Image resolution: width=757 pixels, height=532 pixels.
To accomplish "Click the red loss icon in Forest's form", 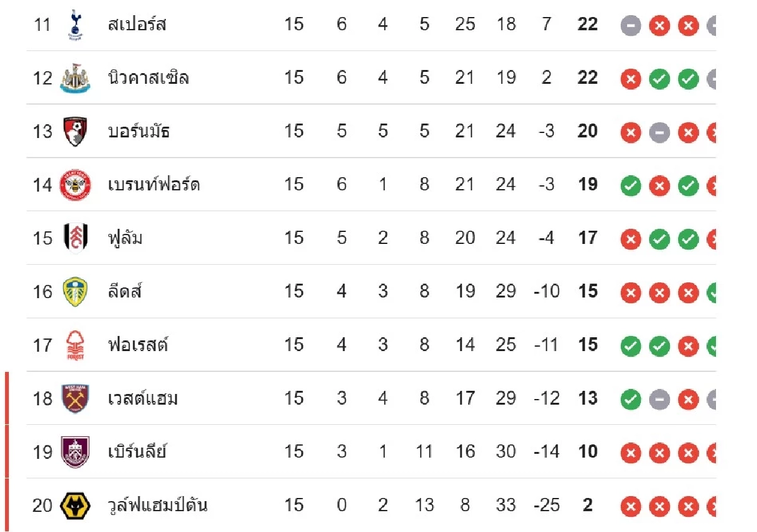I will pyautogui.click(x=688, y=346).
